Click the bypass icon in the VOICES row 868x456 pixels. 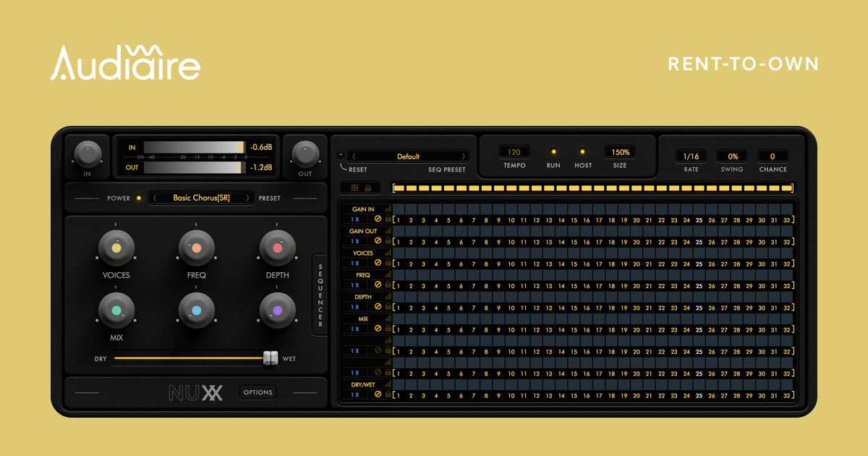coord(378,263)
